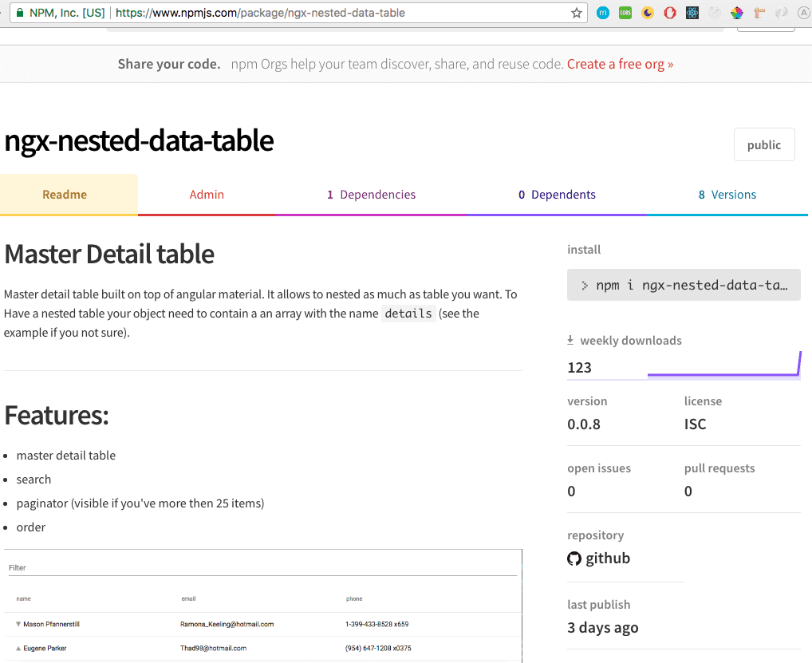Click the browser address bar URL
This screenshot has height=663, width=812.
click(260, 13)
